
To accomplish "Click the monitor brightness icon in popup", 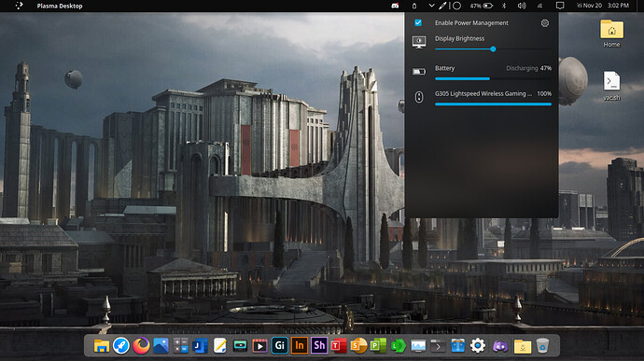I will click(x=419, y=42).
